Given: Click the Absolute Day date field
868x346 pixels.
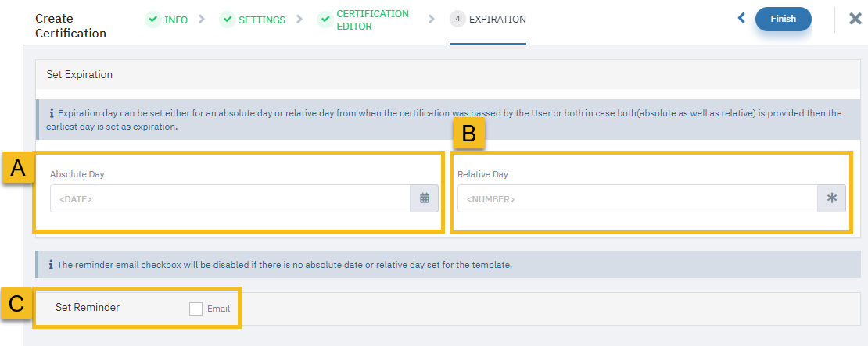Looking at the screenshot, I should coord(230,198).
